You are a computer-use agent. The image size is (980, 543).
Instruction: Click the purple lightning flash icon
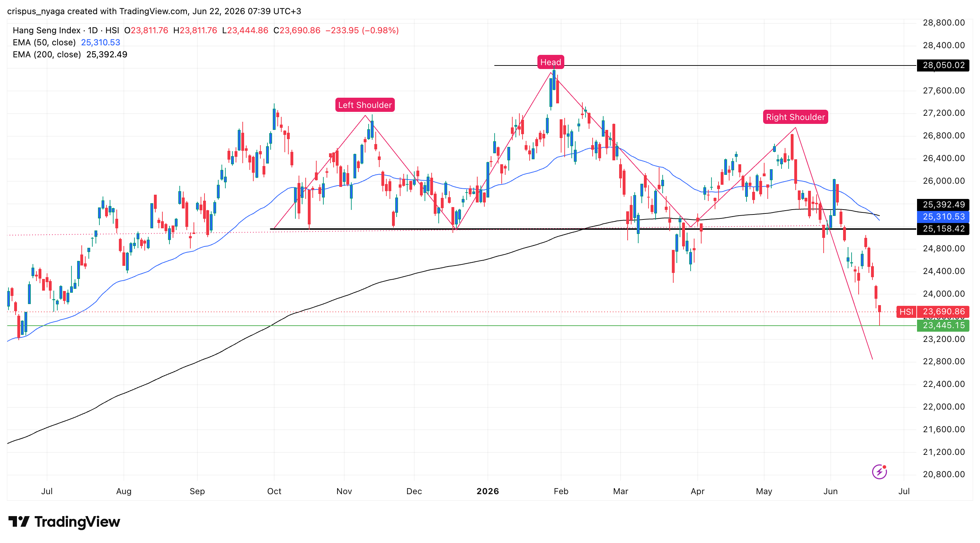[x=879, y=472]
